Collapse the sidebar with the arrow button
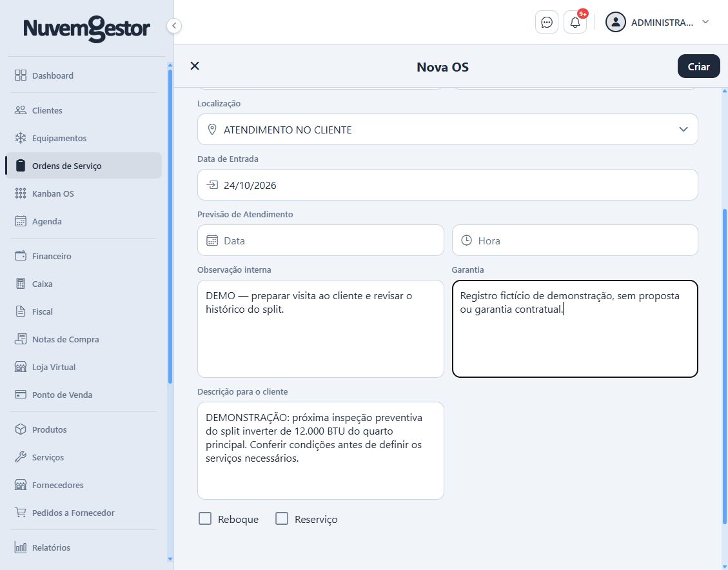728x570 pixels. tap(174, 26)
